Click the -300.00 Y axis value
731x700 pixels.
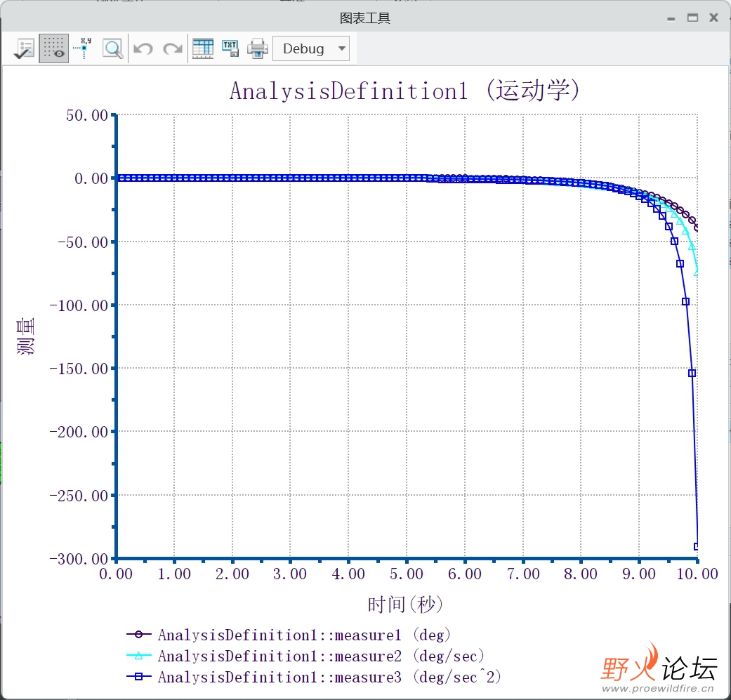79,558
